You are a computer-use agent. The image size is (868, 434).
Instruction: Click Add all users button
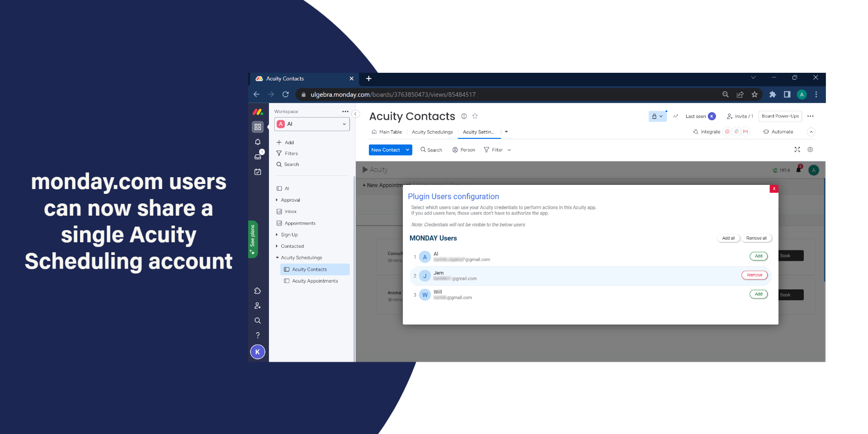(728, 238)
